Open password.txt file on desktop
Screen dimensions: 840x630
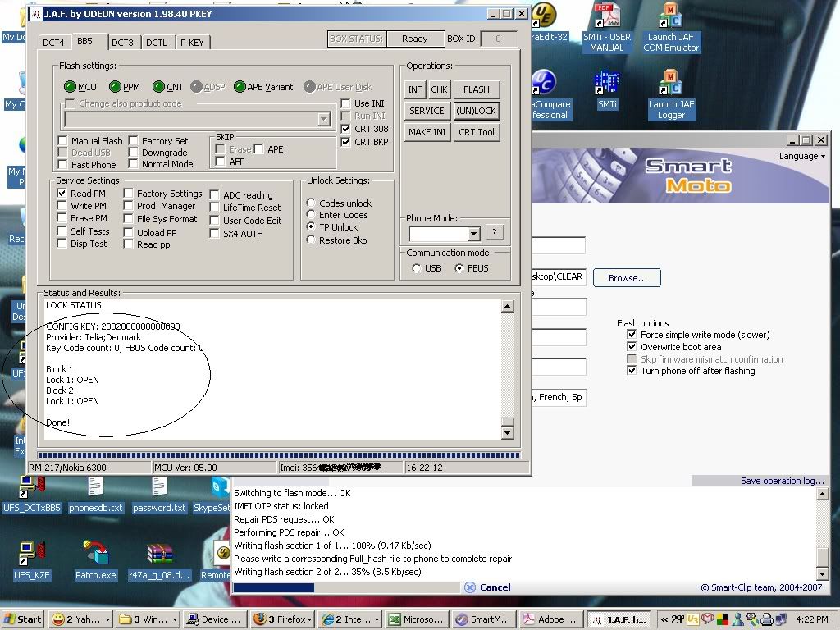[x=159, y=495]
